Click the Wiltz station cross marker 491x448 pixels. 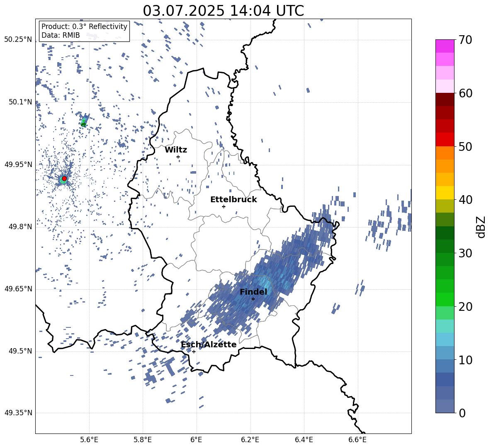tap(178, 157)
